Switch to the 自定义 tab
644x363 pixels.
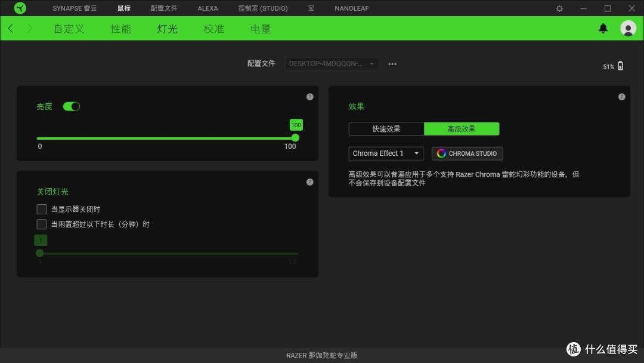[69, 29]
